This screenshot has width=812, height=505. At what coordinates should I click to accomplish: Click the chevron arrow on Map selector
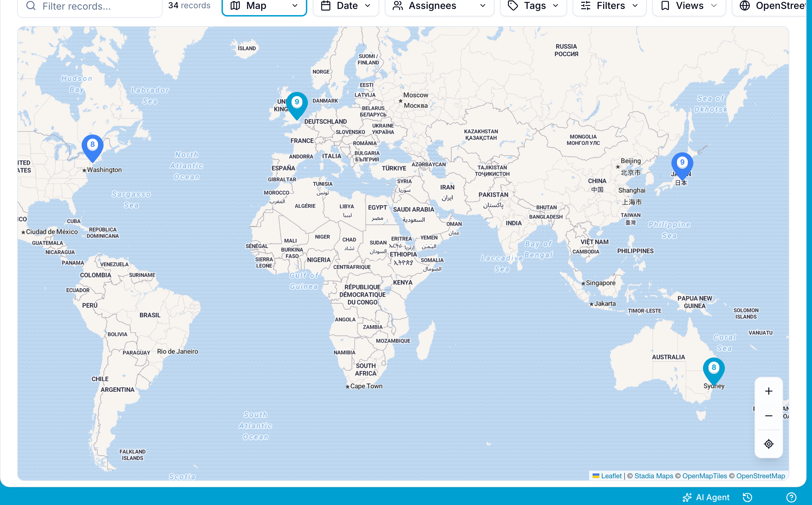295,6
